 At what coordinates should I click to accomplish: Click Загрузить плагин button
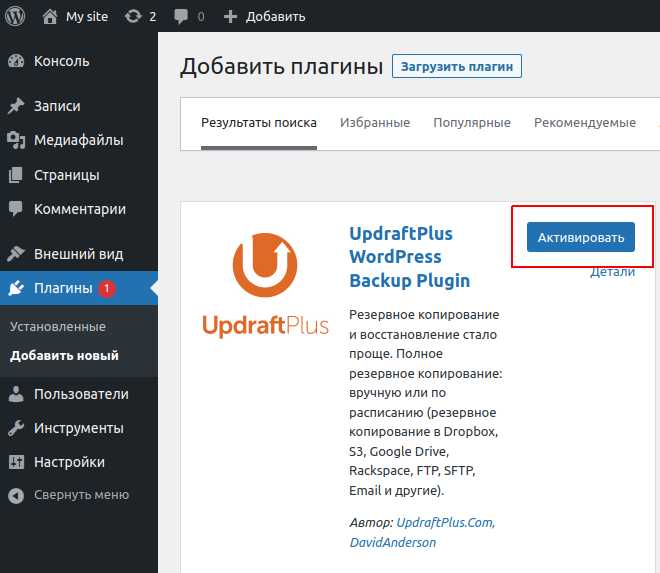(x=457, y=66)
